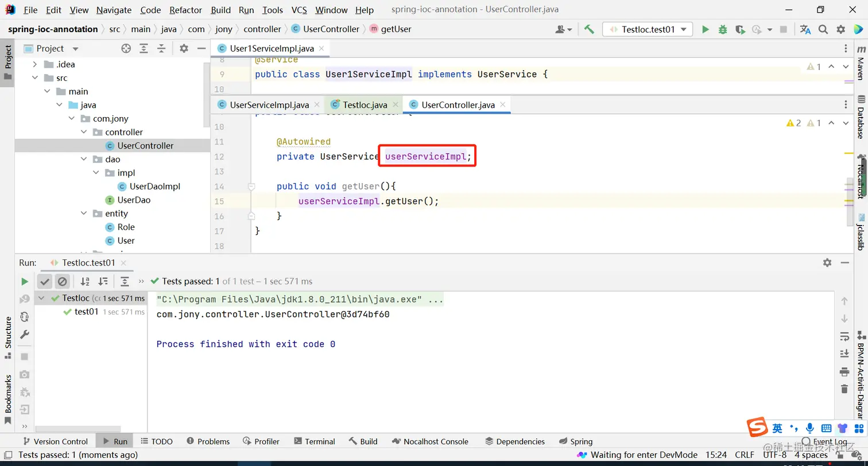Open the Version Control tool window
This screenshot has height=466, width=868.
[55, 441]
